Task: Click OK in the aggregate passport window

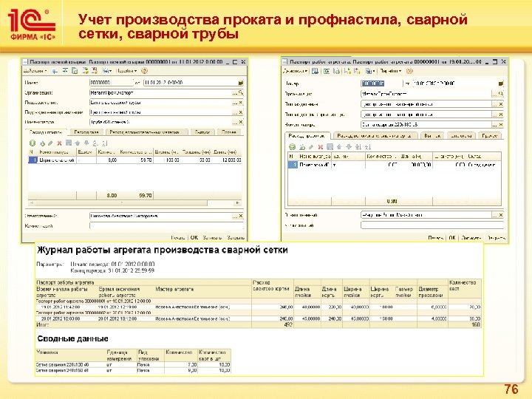Action: pos(452,238)
